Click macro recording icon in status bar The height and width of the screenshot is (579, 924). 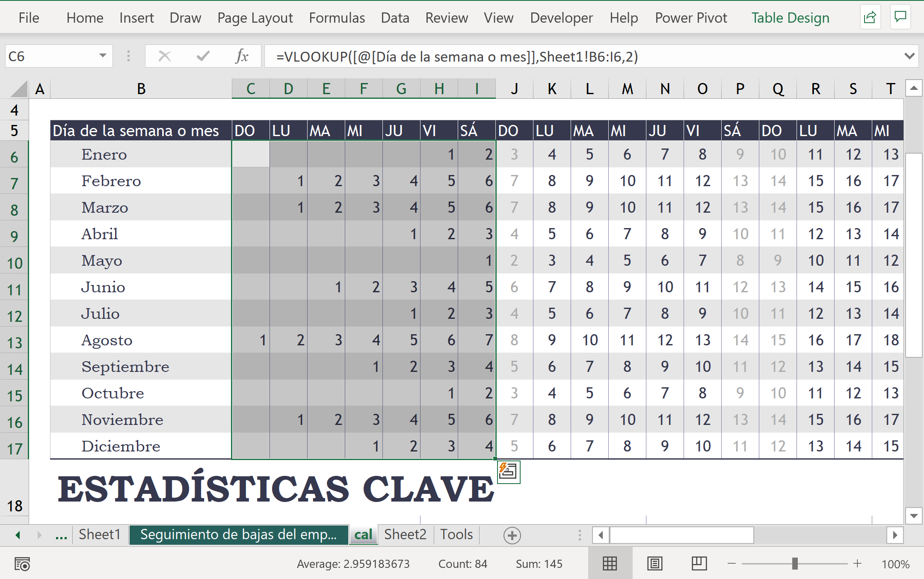click(x=22, y=564)
